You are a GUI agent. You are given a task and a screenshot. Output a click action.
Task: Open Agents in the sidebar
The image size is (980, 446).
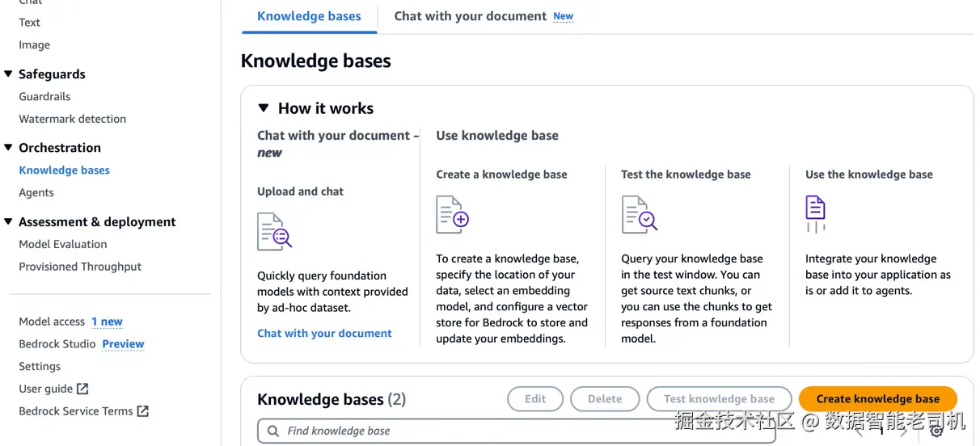[36, 192]
